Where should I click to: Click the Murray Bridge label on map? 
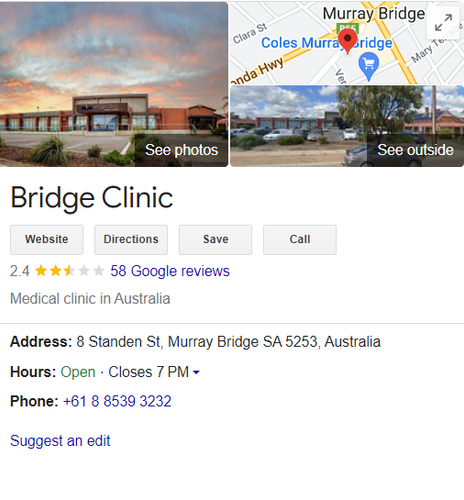(x=374, y=14)
